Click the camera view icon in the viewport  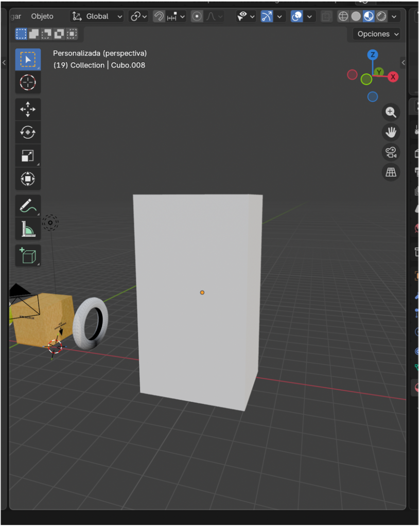[x=391, y=152]
